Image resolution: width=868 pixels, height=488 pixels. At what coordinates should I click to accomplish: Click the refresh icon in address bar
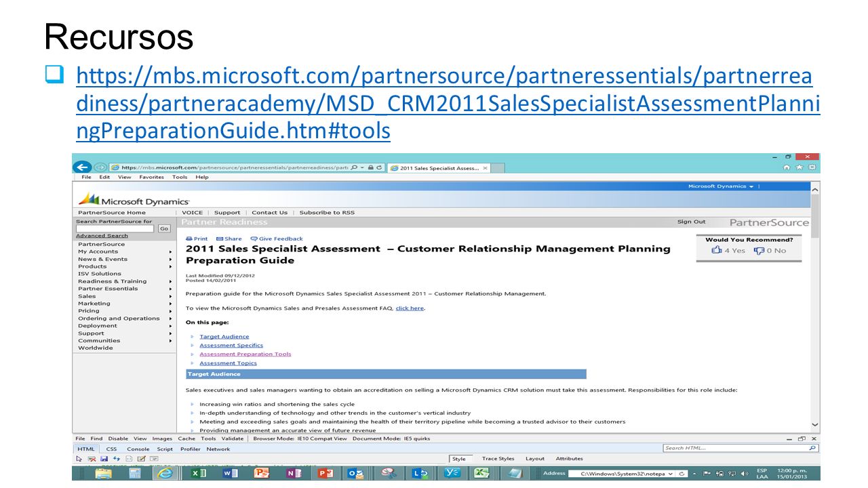coord(380,167)
